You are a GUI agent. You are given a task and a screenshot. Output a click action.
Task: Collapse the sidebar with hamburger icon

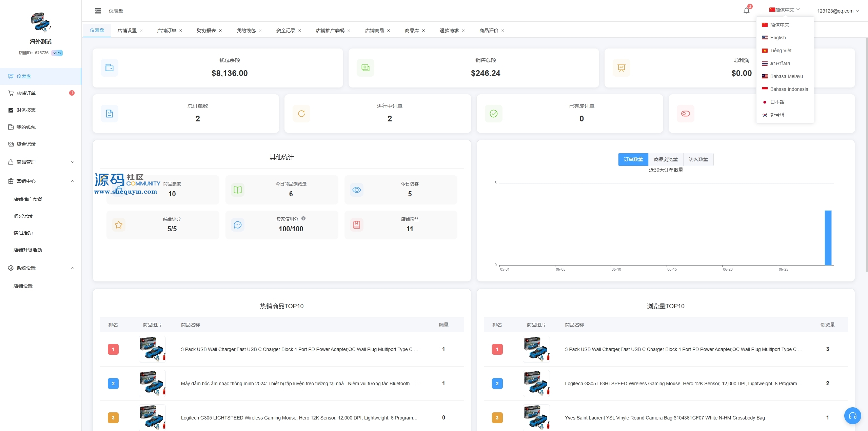[x=98, y=11]
